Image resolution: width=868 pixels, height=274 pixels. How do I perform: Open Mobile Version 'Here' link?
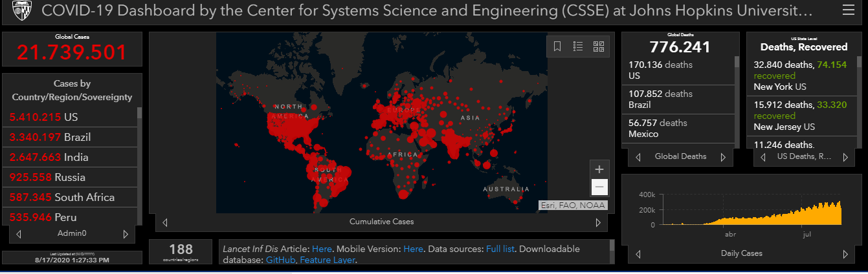pyautogui.click(x=413, y=249)
